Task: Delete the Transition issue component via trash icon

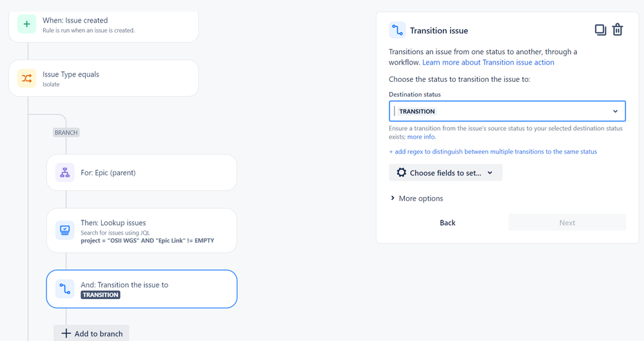Action: [x=618, y=30]
